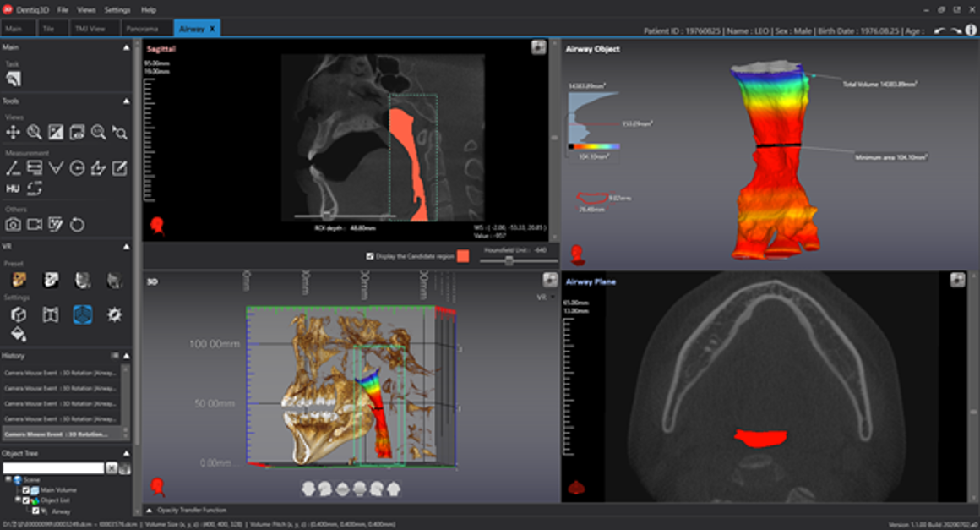Open the VR gear settings icon
Image resolution: width=980 pixels, height=530 pixels.
pyautogui.click(x=114, y=314)
